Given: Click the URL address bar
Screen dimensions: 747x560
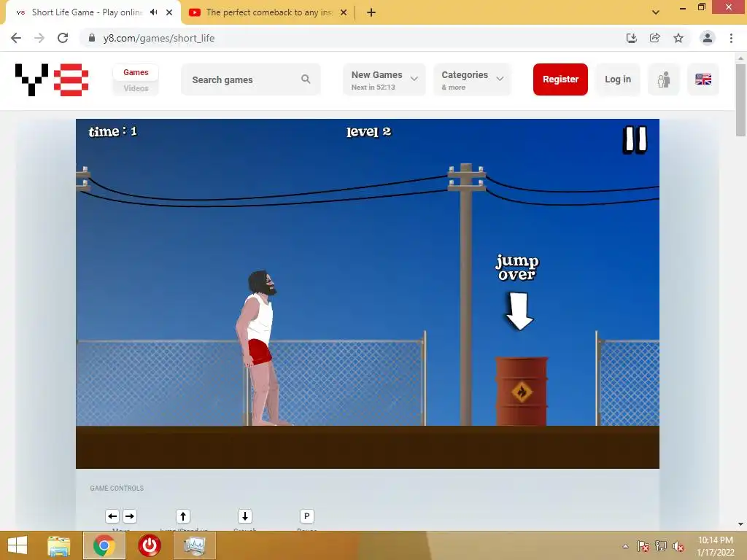Looking at the screenshot, I should coord(352,38).
